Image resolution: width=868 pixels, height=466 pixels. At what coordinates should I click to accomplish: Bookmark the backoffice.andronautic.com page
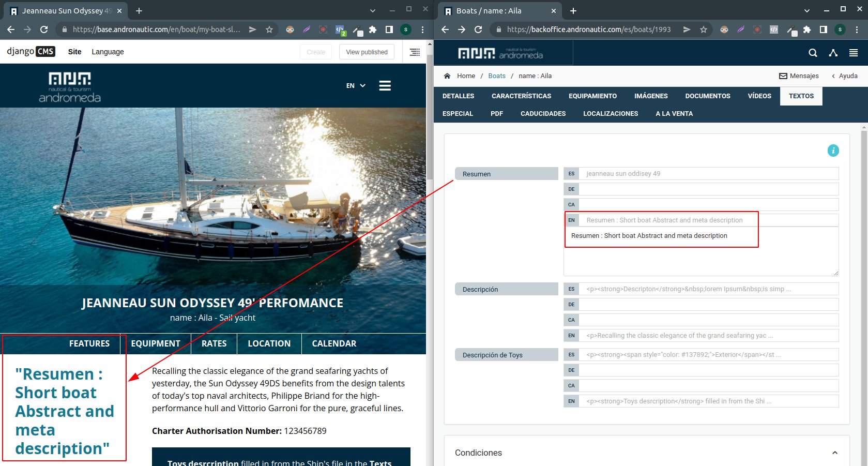click(704, 29)
